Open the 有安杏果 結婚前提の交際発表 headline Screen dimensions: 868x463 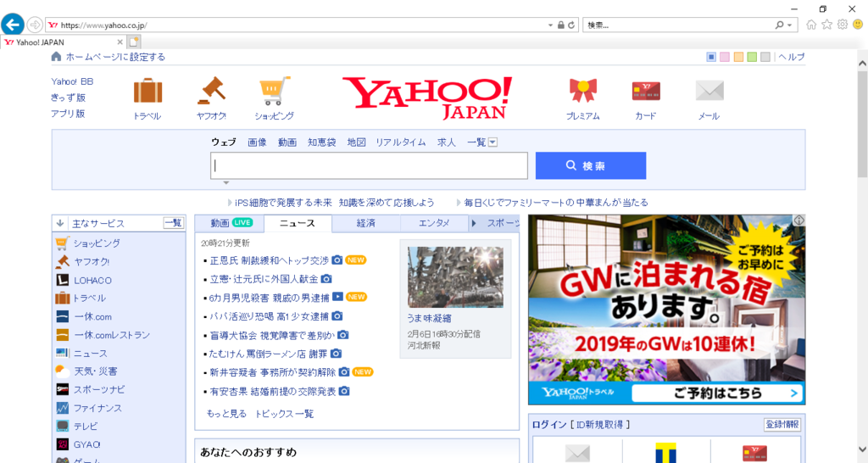click(x=273, y=391)
